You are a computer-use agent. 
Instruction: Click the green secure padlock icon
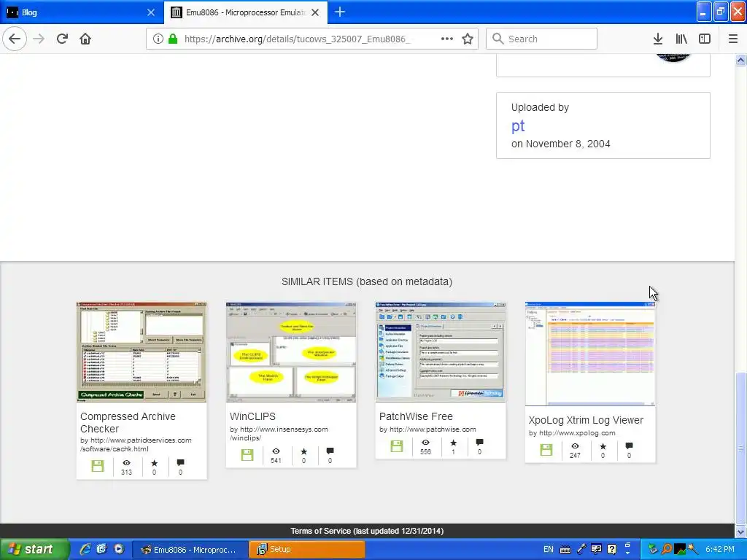tap(173, 39)
